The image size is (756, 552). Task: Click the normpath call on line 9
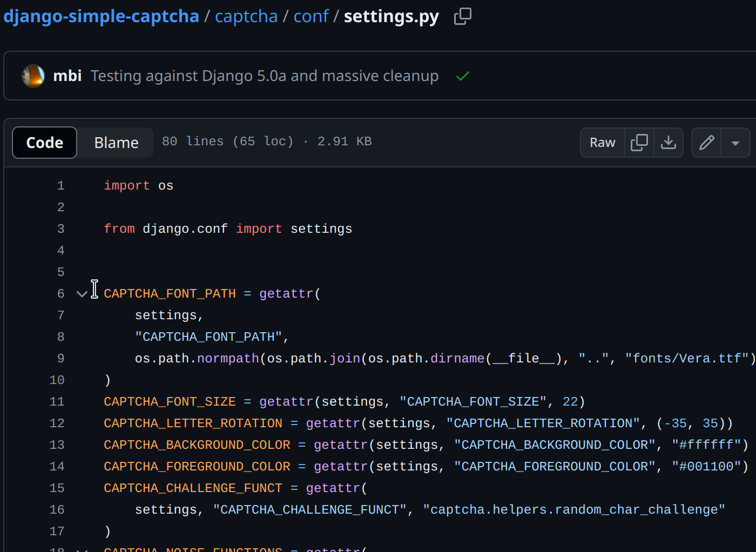pyautogui.click(x=228, y=359)
